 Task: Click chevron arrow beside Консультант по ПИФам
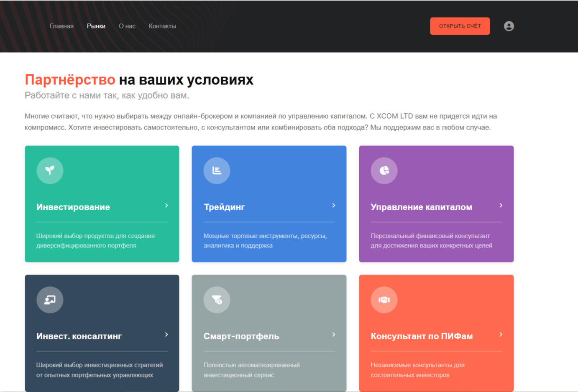click(501, 335)
